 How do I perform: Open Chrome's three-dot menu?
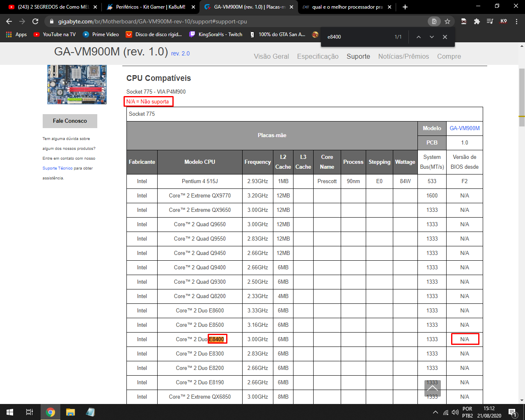[517, 21]
